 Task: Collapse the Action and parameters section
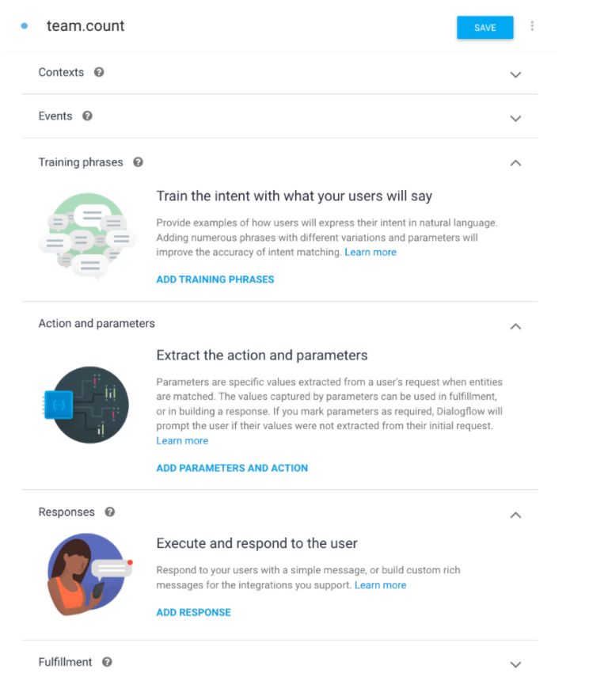tap(515, 325)
